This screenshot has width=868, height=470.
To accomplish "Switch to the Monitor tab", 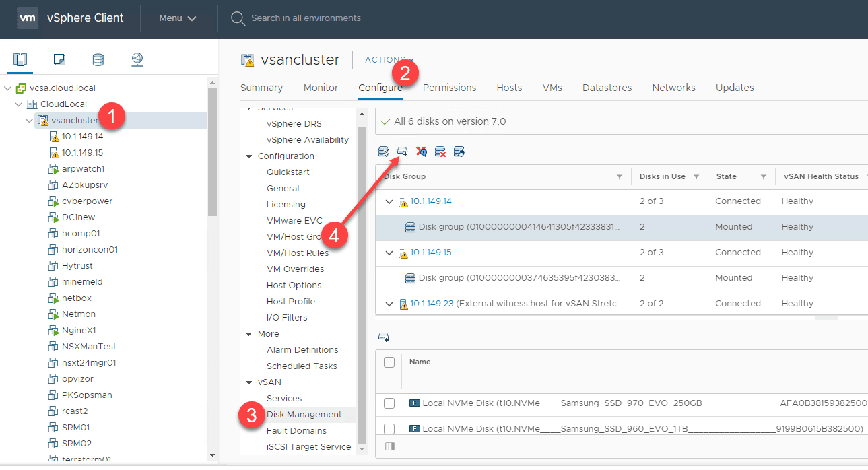I will coord(321,88).
